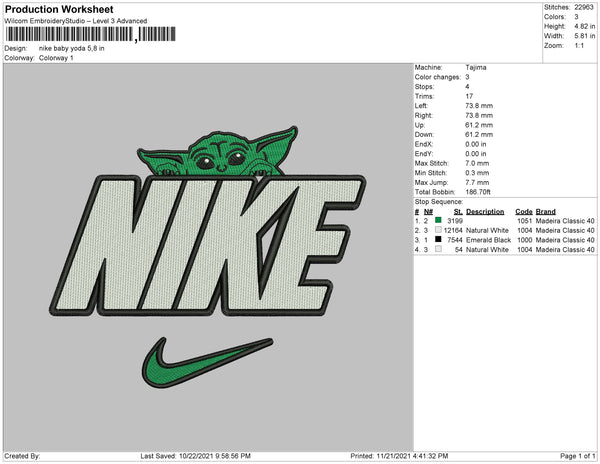Viewport: 600px width, 464px height.
Task: Click the Color changes value "3"
Action: (467, 77)
